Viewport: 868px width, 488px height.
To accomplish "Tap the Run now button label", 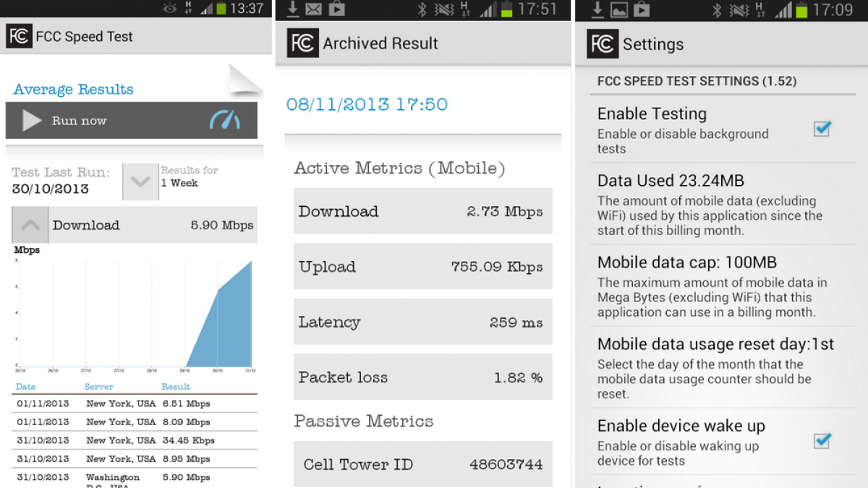I will coord(79,121).
